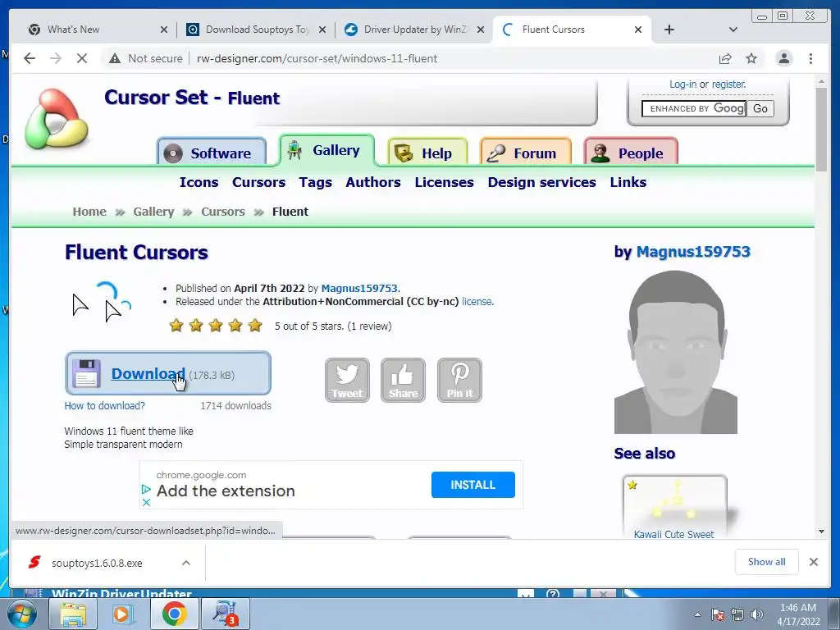Screen dimensions: 840x630
Task: Click the Action Center flag tray icon
Action: [718, 614]
